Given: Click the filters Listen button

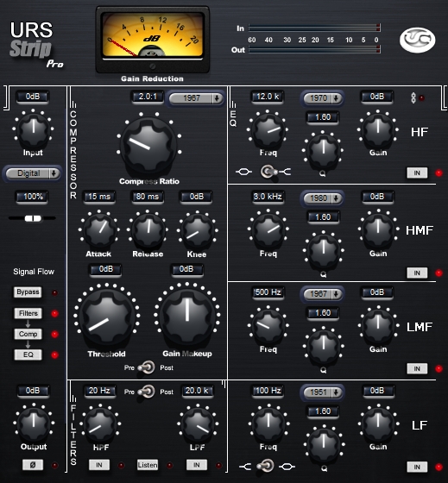Looking at the screenshot, I should 148,465.
